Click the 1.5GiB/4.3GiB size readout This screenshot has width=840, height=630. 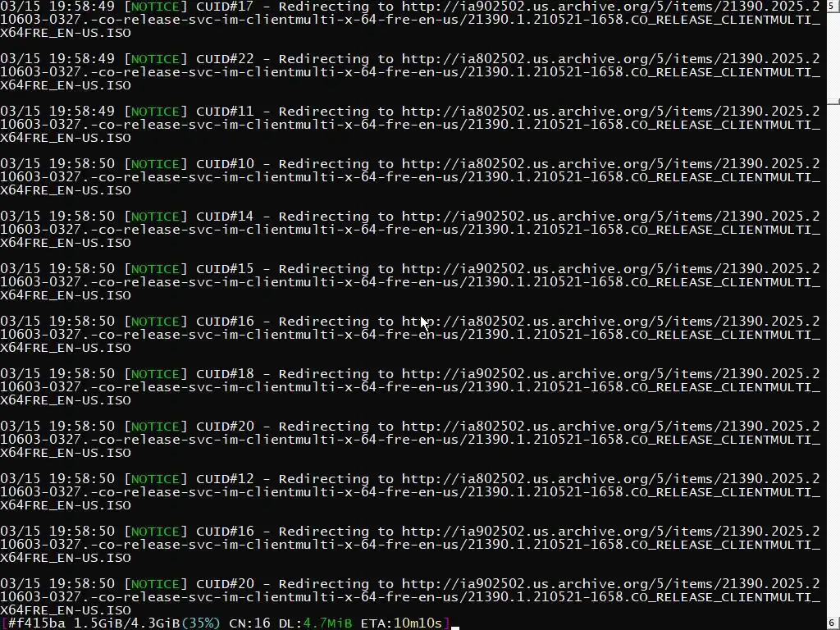(x=127, y=623)
